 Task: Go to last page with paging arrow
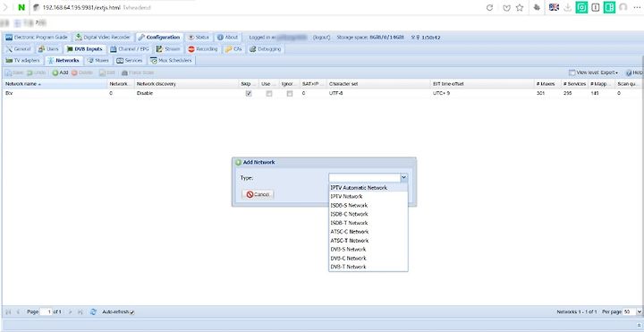tap(80, 312)
